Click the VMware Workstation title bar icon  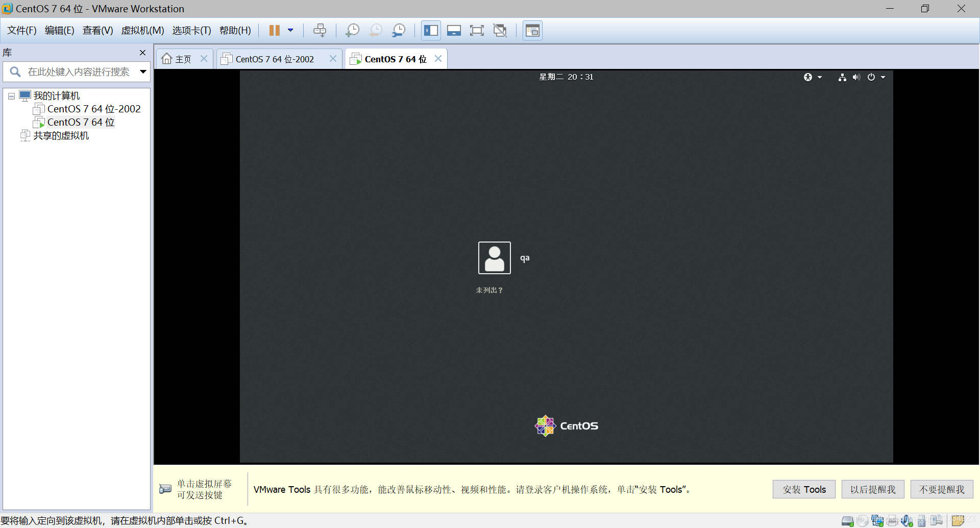[7, 9]
